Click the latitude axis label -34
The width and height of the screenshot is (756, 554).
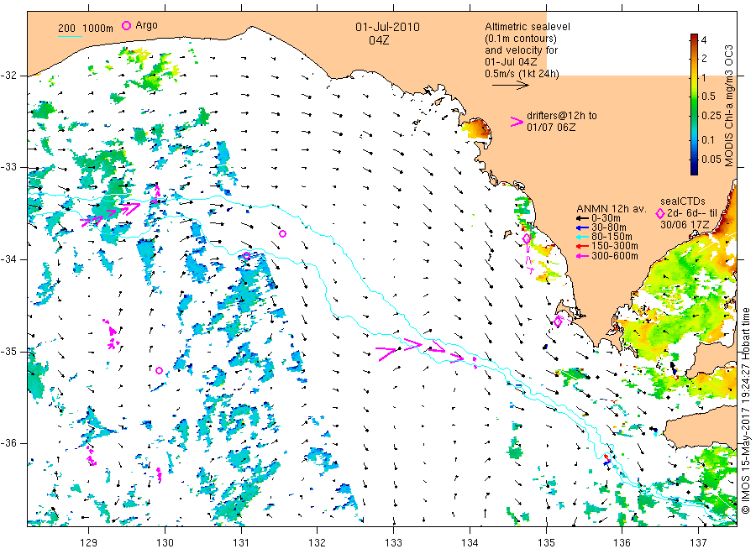coord(9,259)
